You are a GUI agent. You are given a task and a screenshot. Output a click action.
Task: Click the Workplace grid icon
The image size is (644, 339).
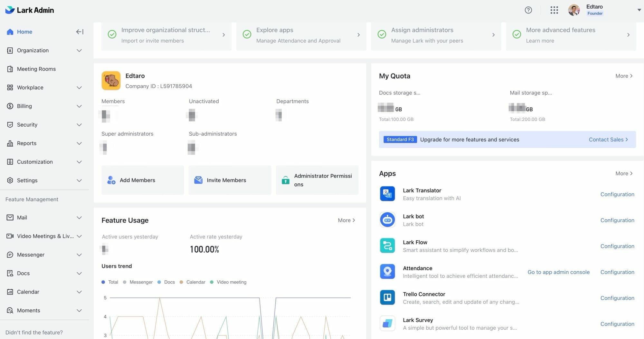(x=10, y=87)
